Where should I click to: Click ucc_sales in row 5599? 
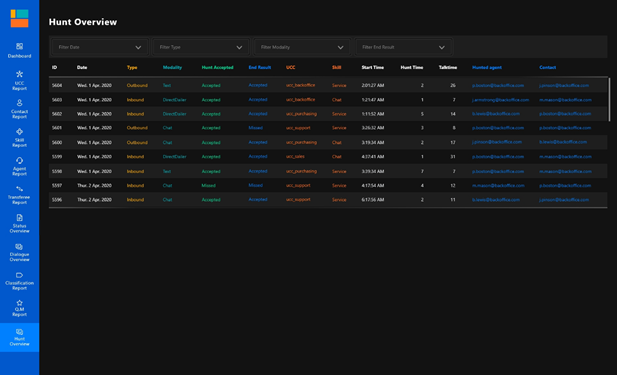pos(295,157)
